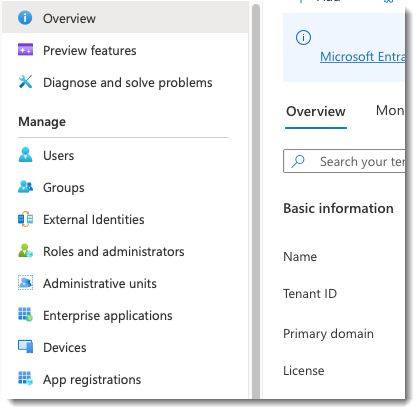Screen dimensions: 420x414
Task: Click the App registrations grid icon
Action: [25, 379]
